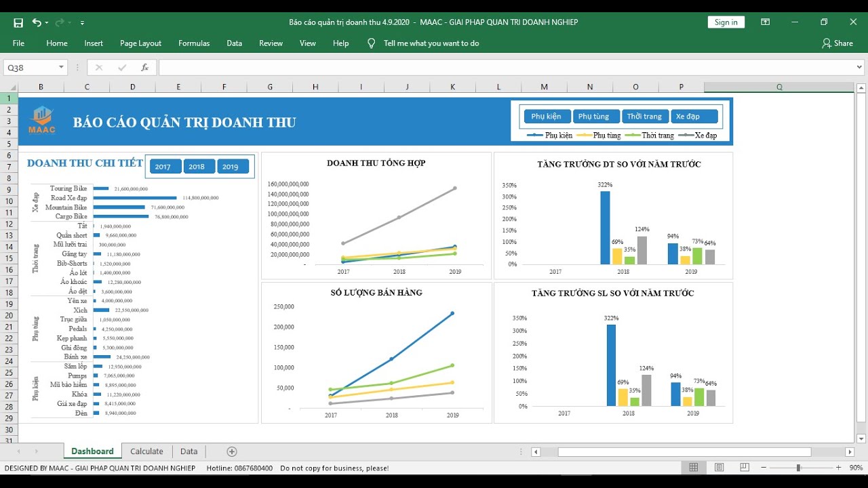Click the Undo arrow icon
The height and width of the screenshot is (488, 868).
point(37,22)
